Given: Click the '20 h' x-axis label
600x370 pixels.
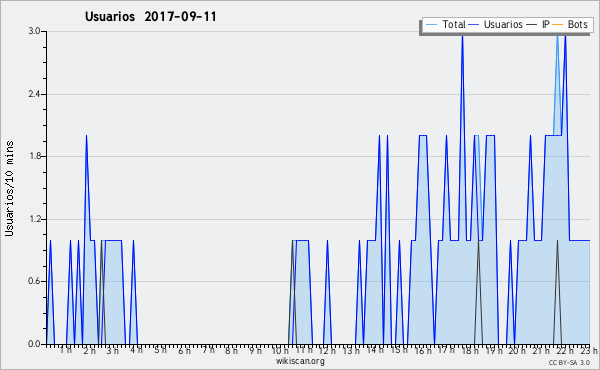Looking at the screenshot, I should pos(517,350).
